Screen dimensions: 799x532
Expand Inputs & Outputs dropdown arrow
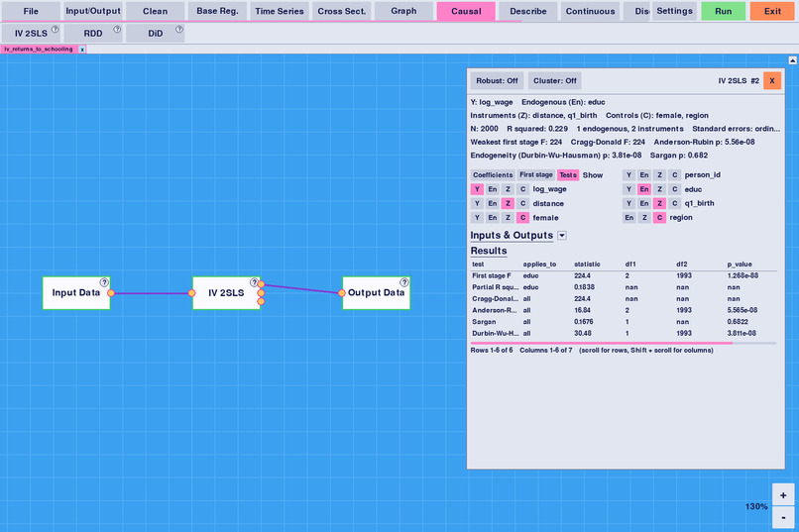(x=562, y=235)
